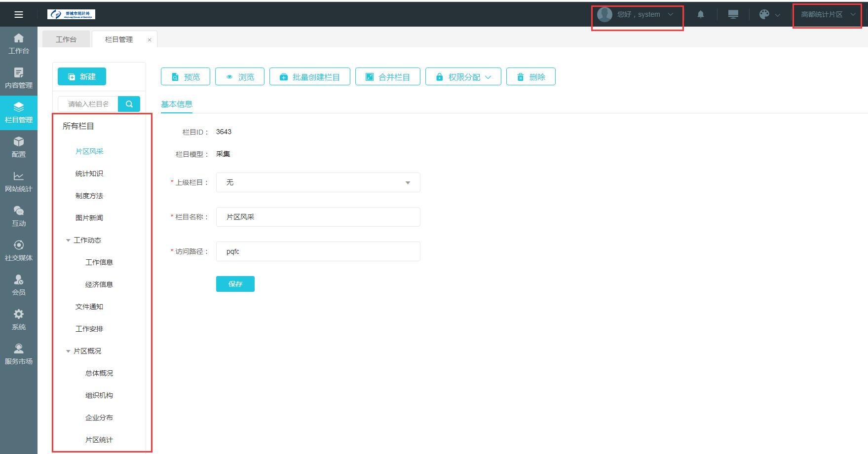Collapse the 片区概况 tree node

tap(68, 351)
